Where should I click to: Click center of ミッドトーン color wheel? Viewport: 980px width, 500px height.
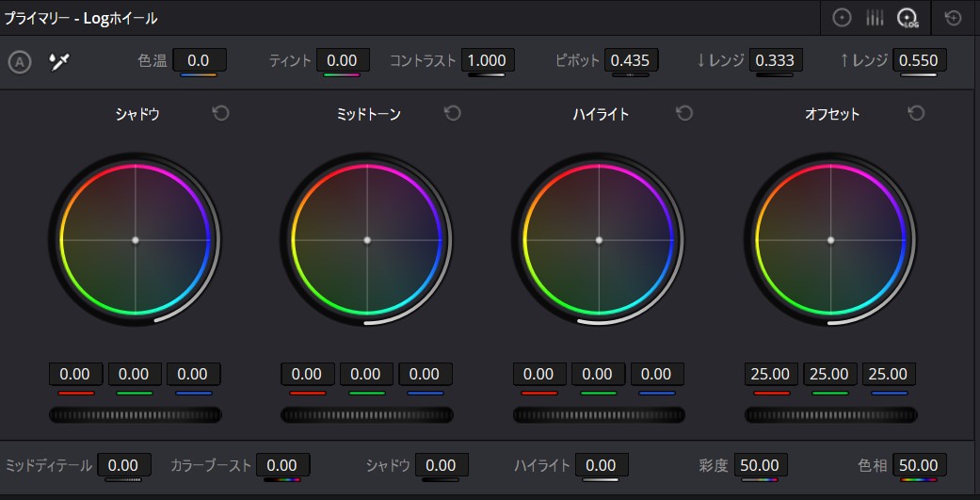(x=366, y=240)
